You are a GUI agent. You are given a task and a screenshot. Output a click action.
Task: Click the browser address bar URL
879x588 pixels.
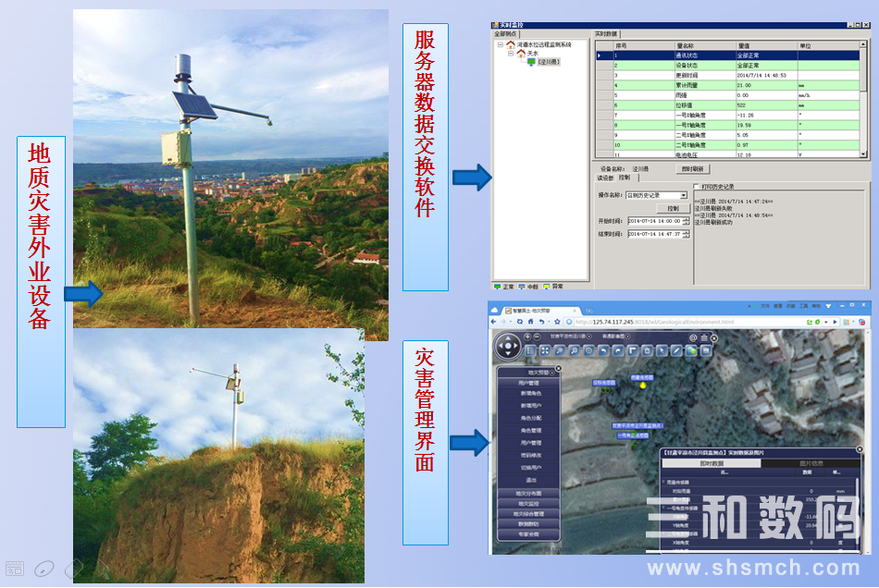click(x=655, y=322)
